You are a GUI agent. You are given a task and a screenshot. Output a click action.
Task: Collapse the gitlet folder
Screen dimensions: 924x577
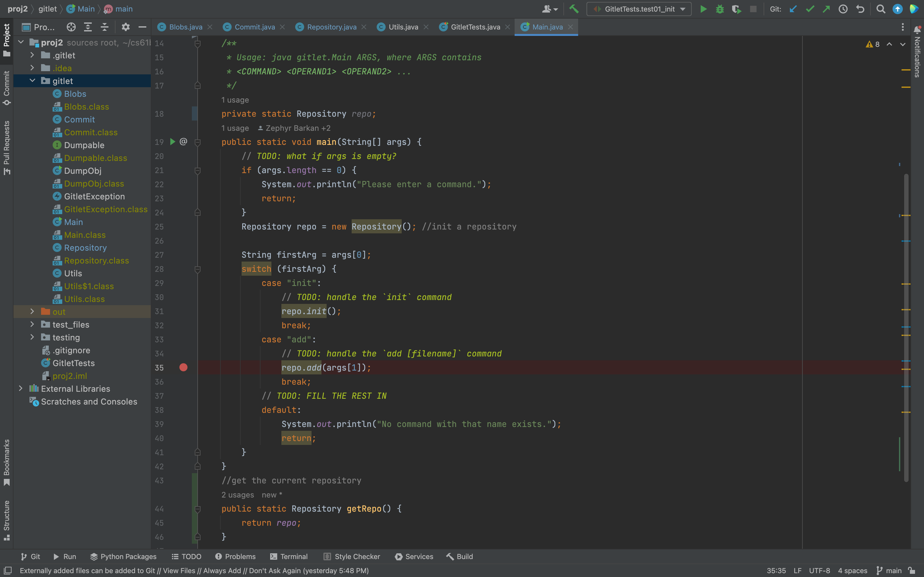coord(32,81)
